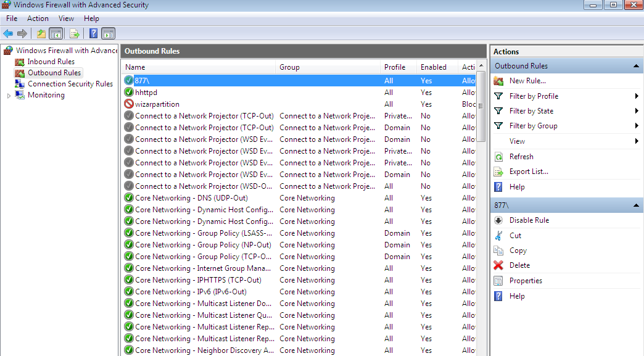The height and width of the screenshot is (356, 644).
Task: Click the Refresh icon in Actions pane
Action: (x=498, y=157)
